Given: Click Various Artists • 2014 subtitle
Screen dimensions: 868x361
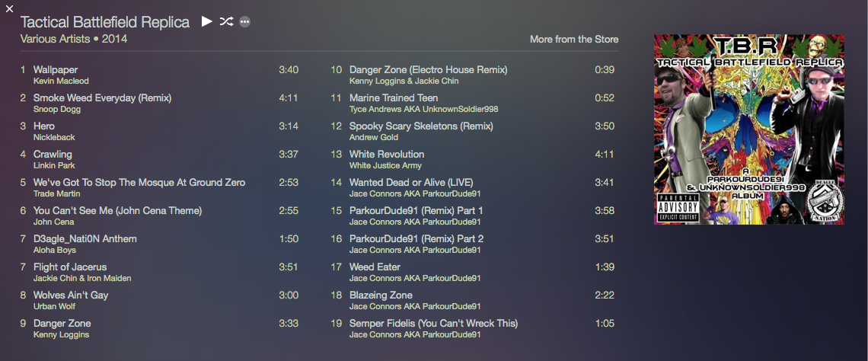Looking at the screenshot, I should (x=74, y=40).
